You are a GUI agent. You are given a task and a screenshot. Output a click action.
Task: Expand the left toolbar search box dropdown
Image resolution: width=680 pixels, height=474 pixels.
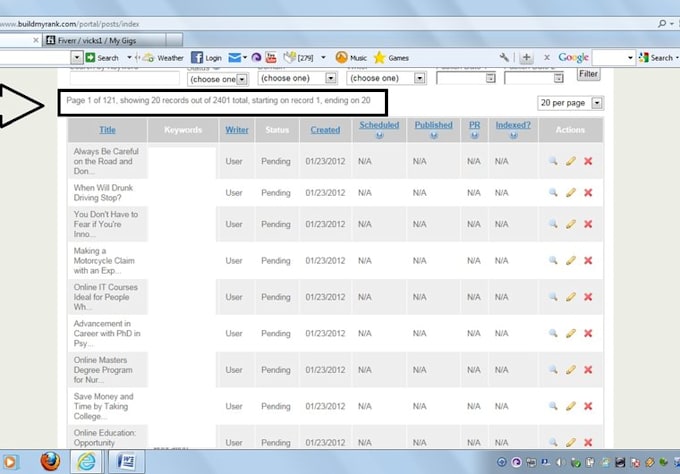(77, 58)
